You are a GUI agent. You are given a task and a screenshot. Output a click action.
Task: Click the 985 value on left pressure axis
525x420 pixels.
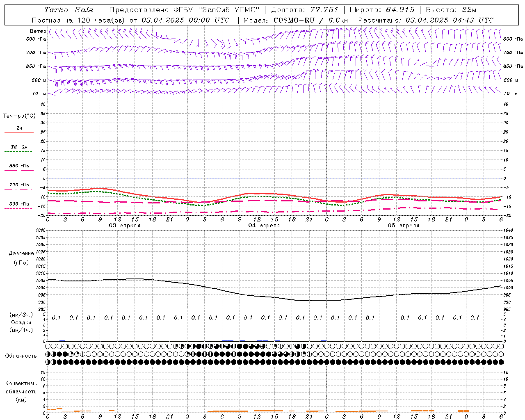pos(42,309)
